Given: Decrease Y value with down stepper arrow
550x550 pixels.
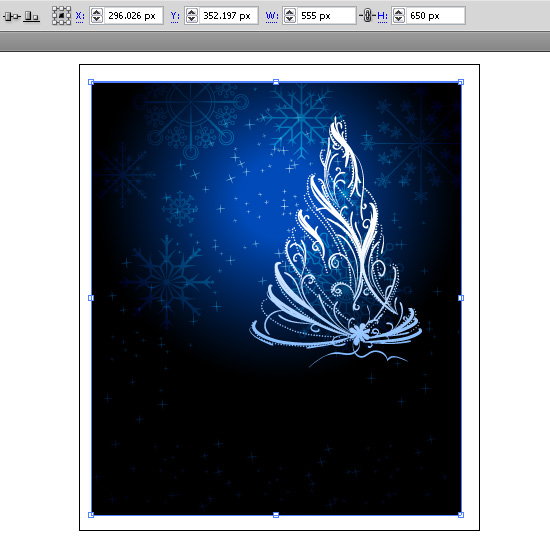Looking at the screenshot, I should (x=192, y=20).
